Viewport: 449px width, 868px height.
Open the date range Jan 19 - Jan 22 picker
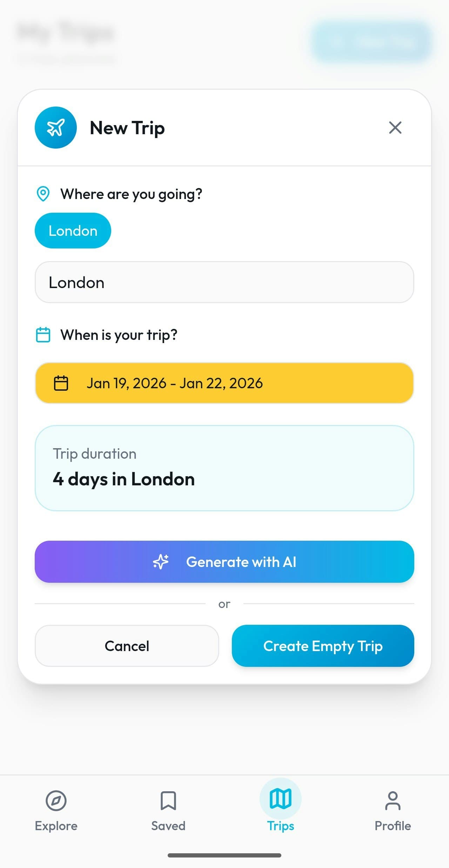tap(224, 383)
